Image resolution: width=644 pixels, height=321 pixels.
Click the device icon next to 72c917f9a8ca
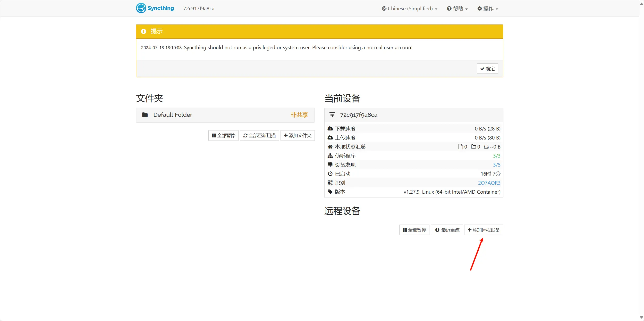[x=332, y=115]
